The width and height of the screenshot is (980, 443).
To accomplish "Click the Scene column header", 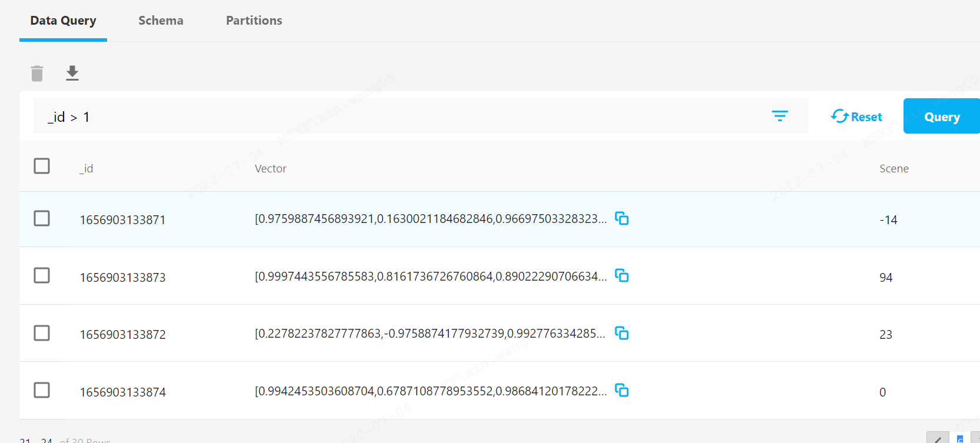I will [894, 169].
